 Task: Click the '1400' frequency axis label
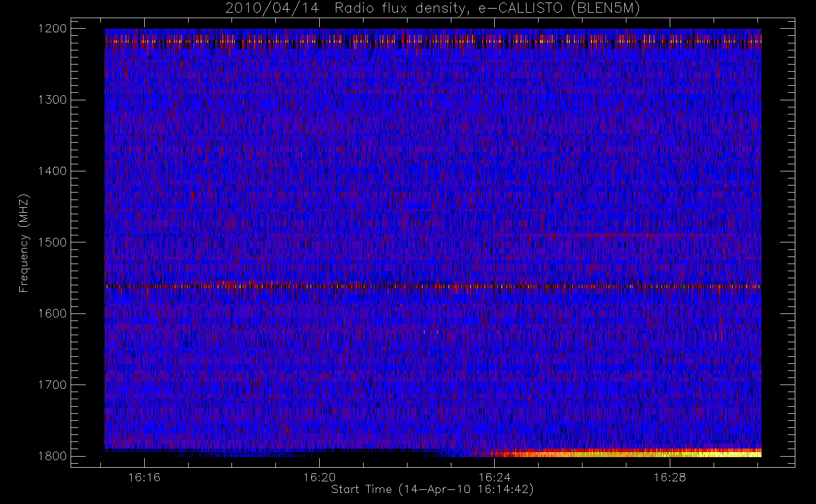coord(52,171)
